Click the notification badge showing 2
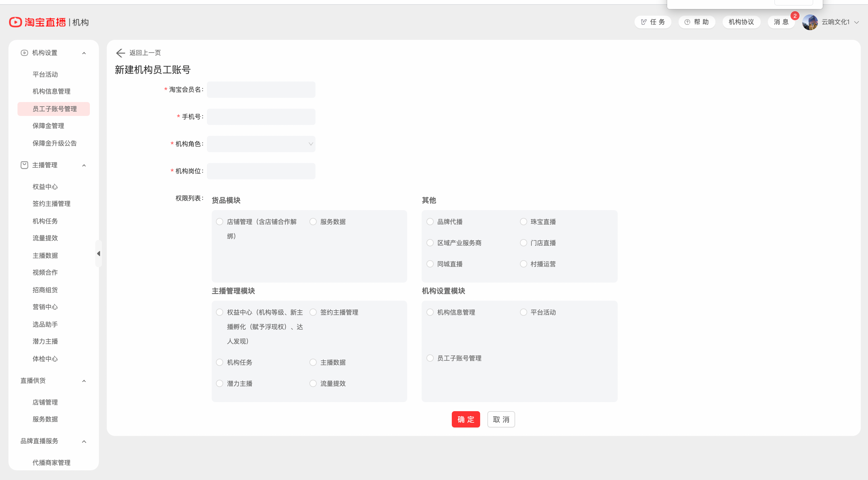Viewport: 868px width, 480px height. click(795, 16)
